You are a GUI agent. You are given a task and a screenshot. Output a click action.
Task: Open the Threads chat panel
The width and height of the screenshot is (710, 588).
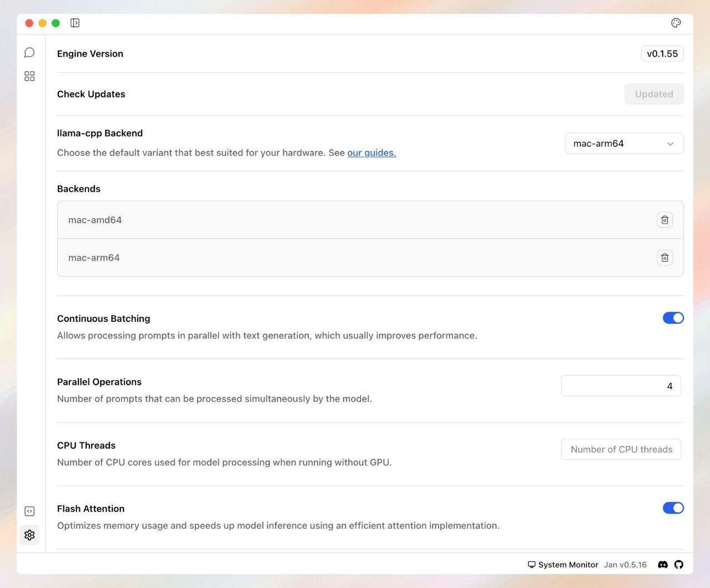(x=29, y=52)
